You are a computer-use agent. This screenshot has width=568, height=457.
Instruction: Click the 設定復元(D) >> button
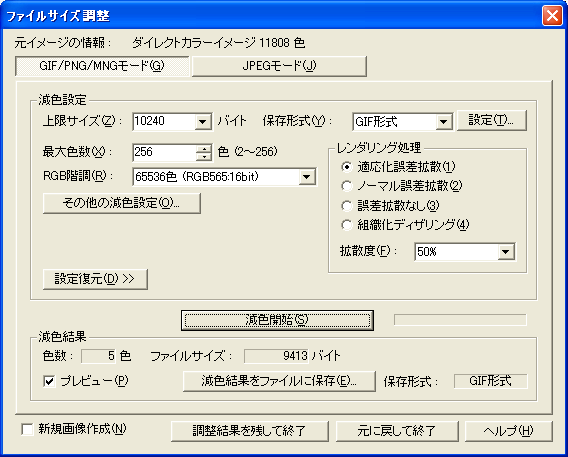click(x=95, y=279)
